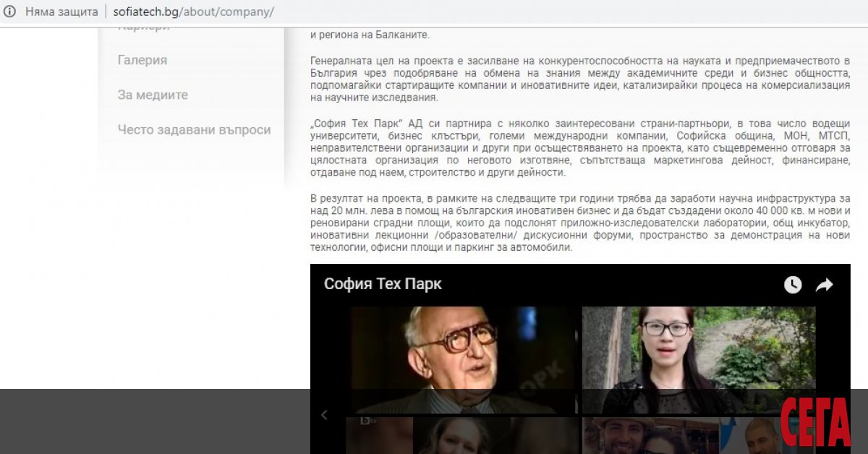Open the Галерия sidebar menu item
This screenshot has width=868, height=454.
tap(142, 60)
